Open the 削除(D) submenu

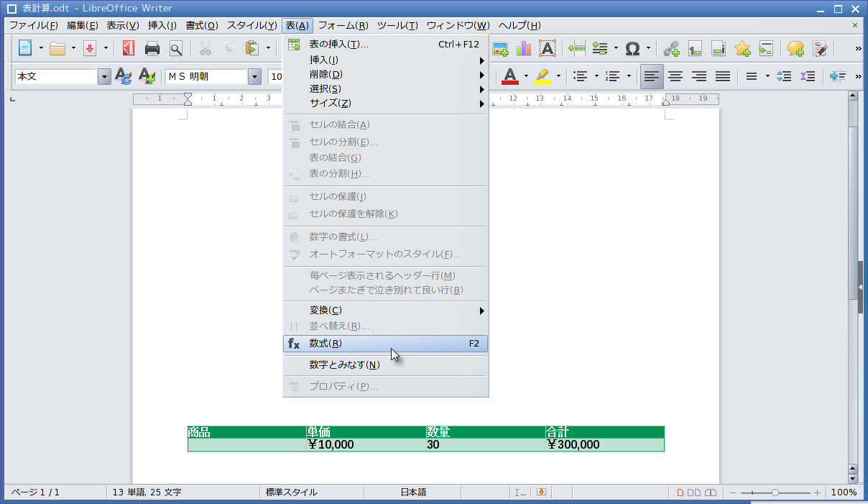[x=386, y=74]
